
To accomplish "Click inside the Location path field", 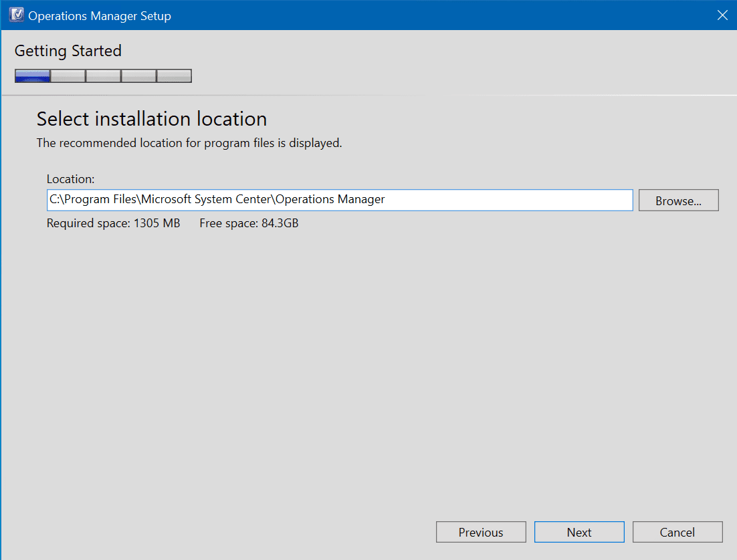I will click(339, 199).
